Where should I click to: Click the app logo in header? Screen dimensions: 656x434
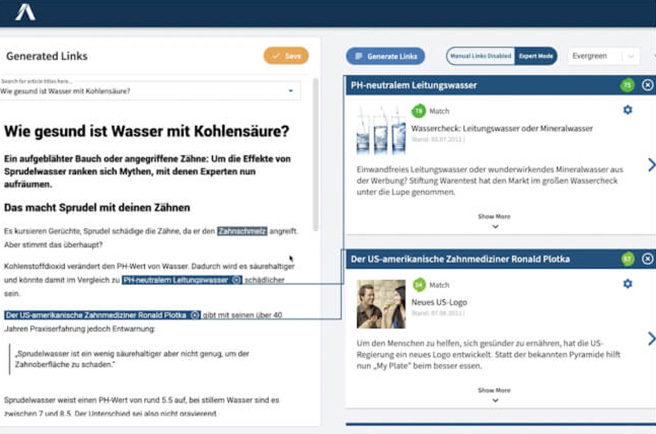point(25,11)
